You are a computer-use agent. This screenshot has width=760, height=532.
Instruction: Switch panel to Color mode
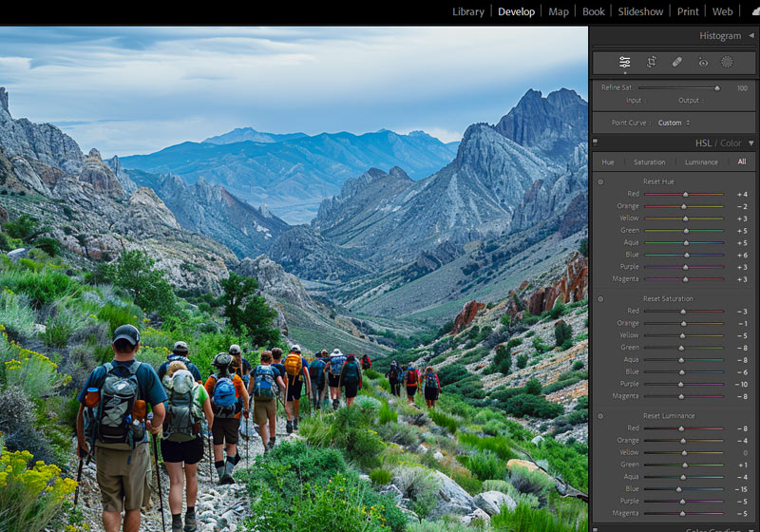coord(731,142)
